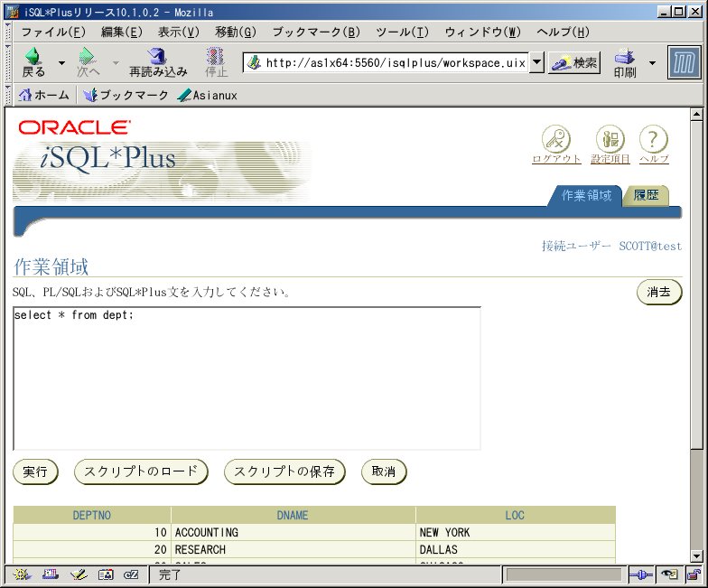The image size is (708, 588).
Task: Collapse the menu bar grippy handle
Action: tap(7, 32)
